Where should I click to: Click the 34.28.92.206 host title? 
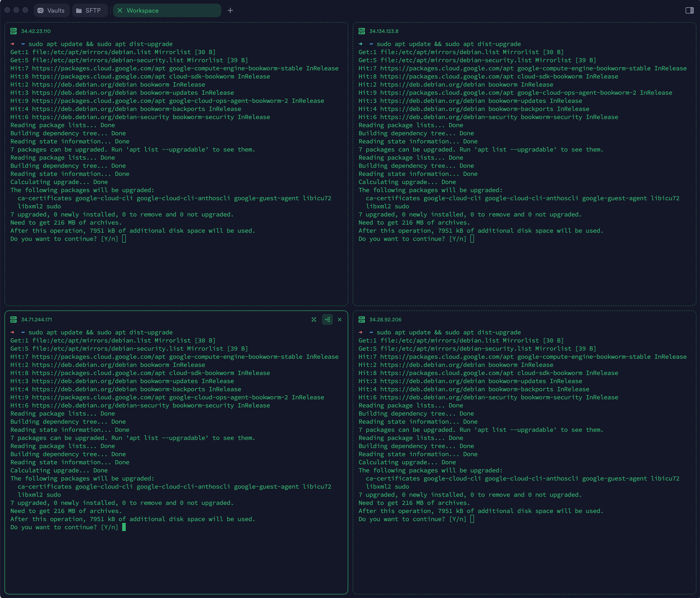pyautogui.click(x=385, y=320)
